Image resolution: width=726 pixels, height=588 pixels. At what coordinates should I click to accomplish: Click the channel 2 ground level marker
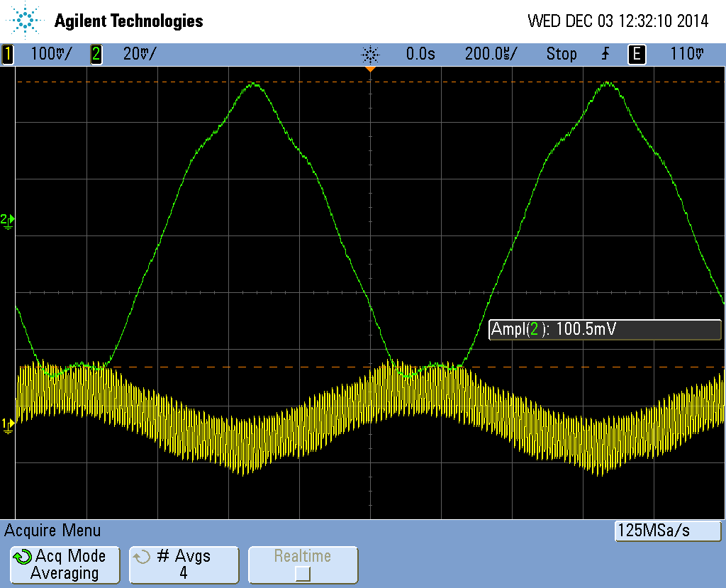(x=7, y=221)
